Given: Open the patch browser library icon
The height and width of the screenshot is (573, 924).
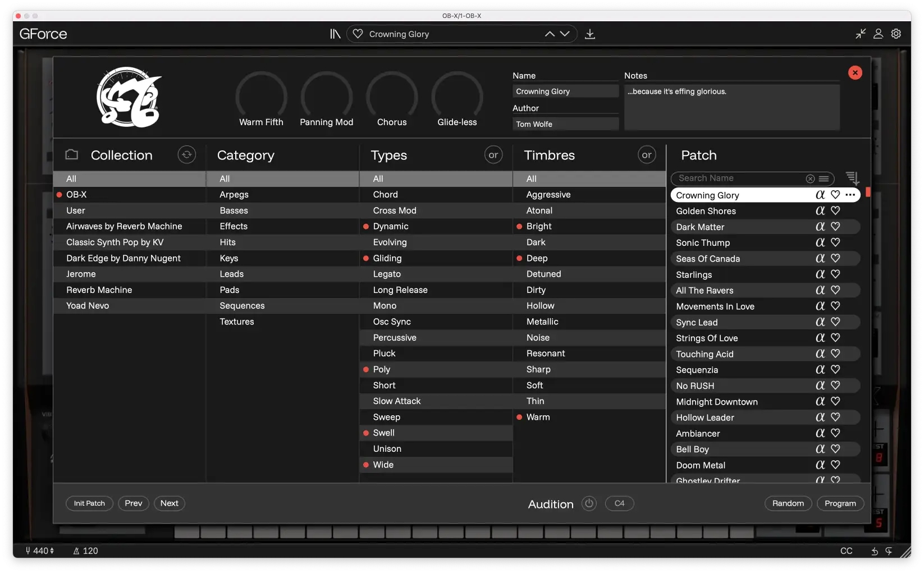Looking at the screenshot, I should point(335,34).
